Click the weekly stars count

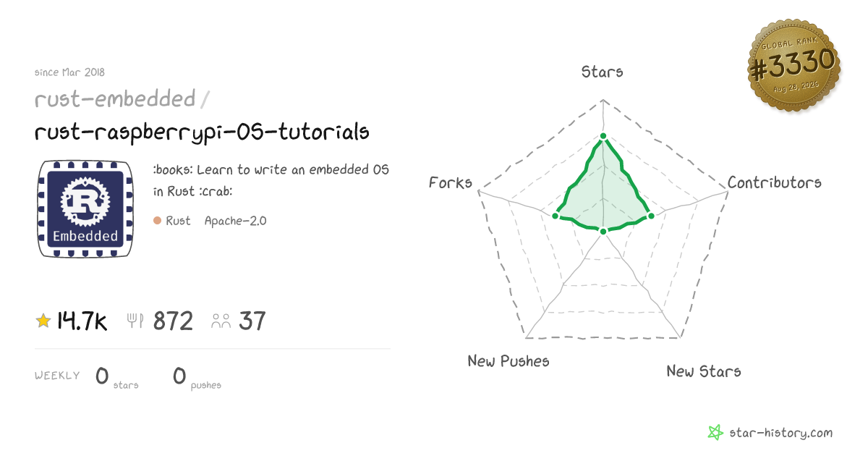[102, 376]
